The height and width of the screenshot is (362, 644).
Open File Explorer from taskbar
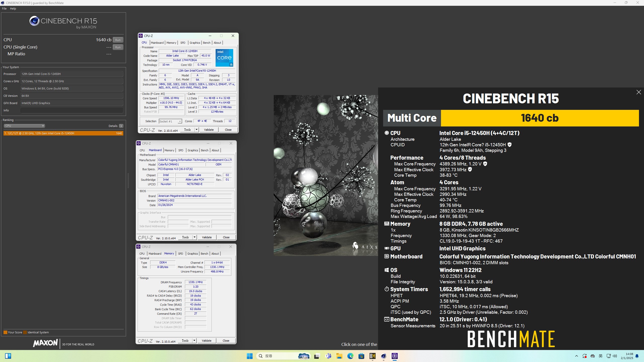[x=339, y=356]
